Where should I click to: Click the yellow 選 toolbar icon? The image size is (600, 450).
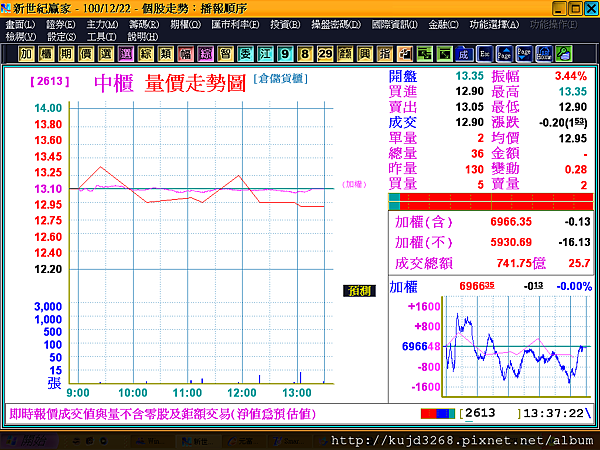(x=106, y=54)
